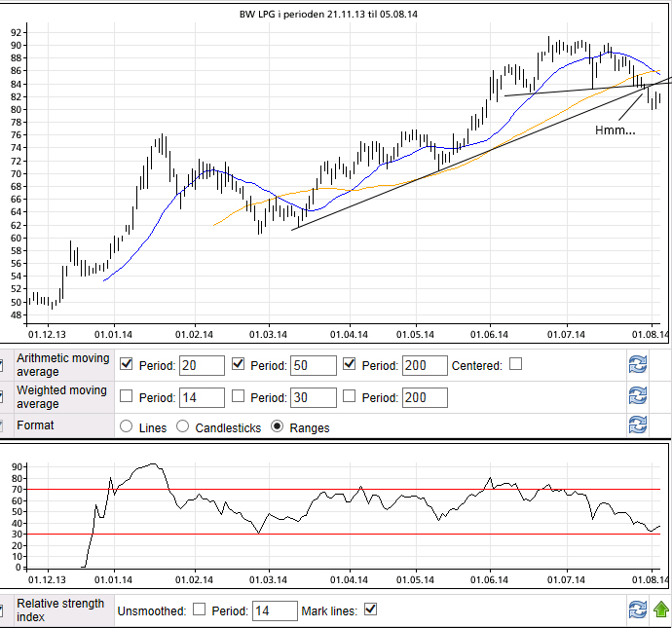Enable the Centered checkbox

point(516,364)
